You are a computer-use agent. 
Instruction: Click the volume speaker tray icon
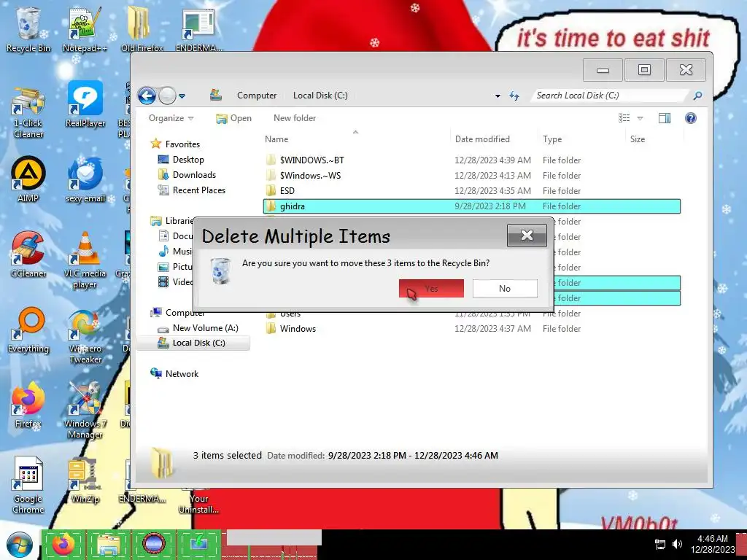click(x=677, y=544)
